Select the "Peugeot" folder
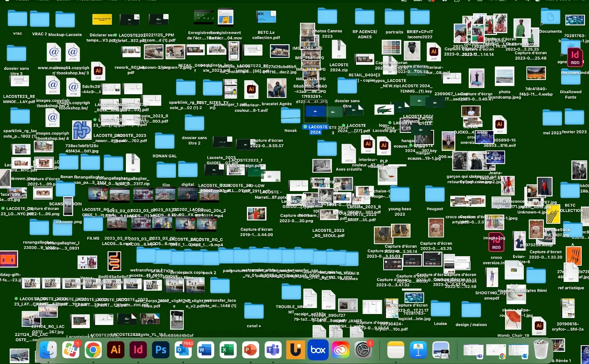Screen dimensions: 589x364 pos(435,194)
